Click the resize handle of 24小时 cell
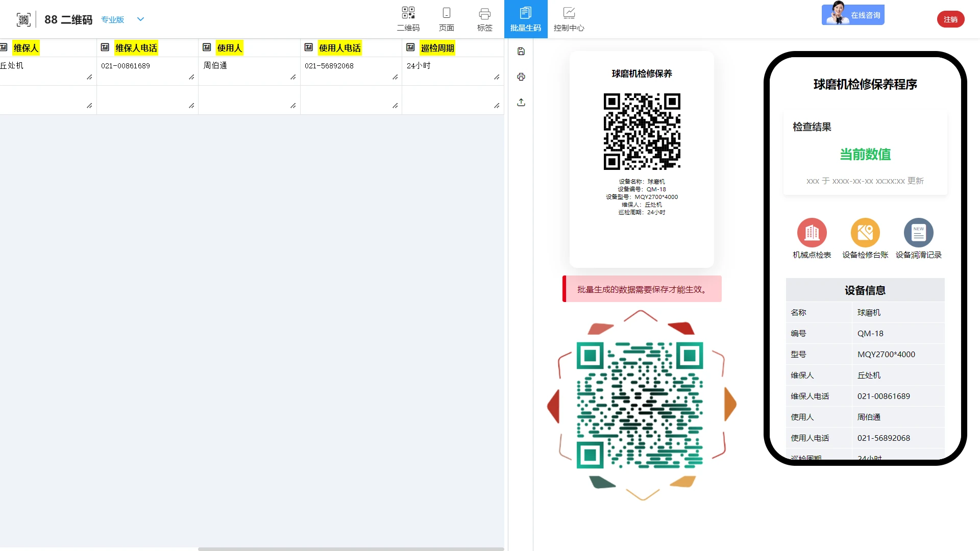This screenshot has height=551, width=980. 497,77
